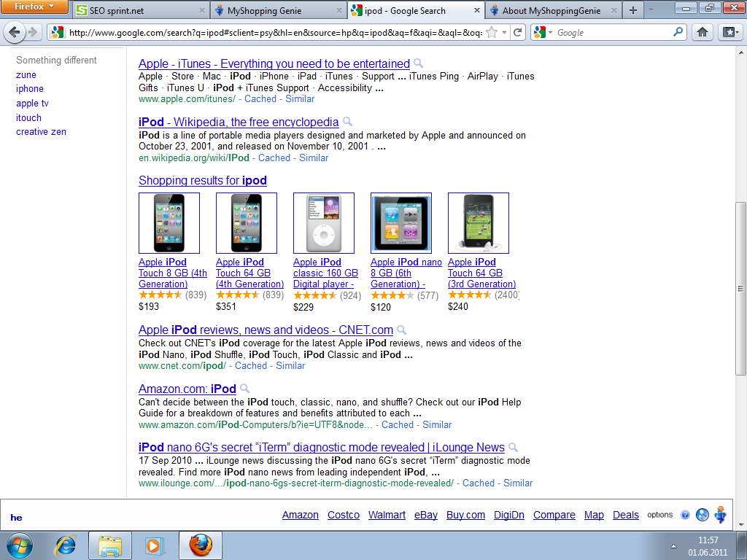Image resolution: width=747 pixels, height=560 pixels.
Task: Show hidden system tray icons
Action: coord(673,546)
